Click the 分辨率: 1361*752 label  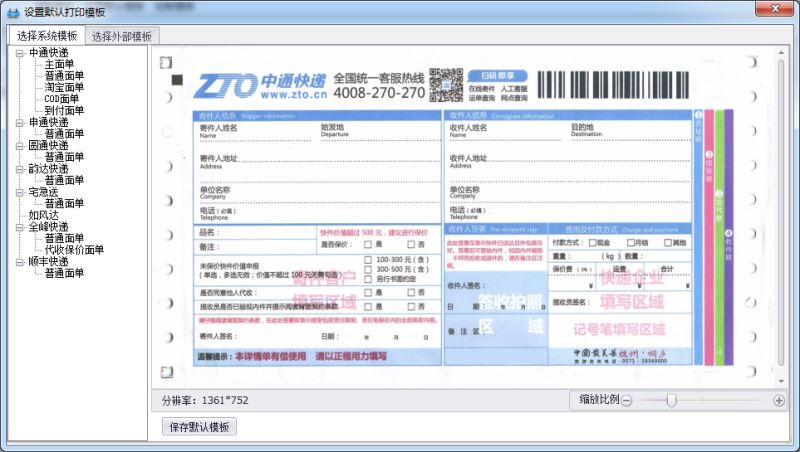tap(205, 400)
